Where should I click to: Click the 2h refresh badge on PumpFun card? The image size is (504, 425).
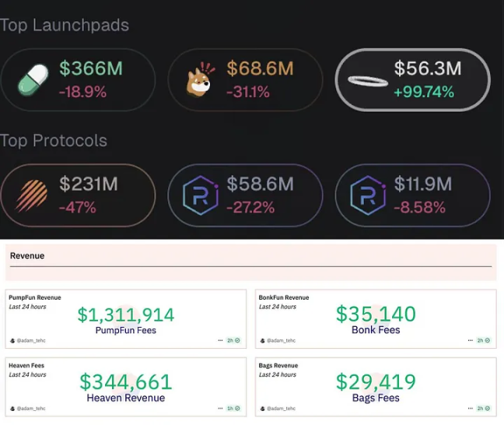(233, 340)
